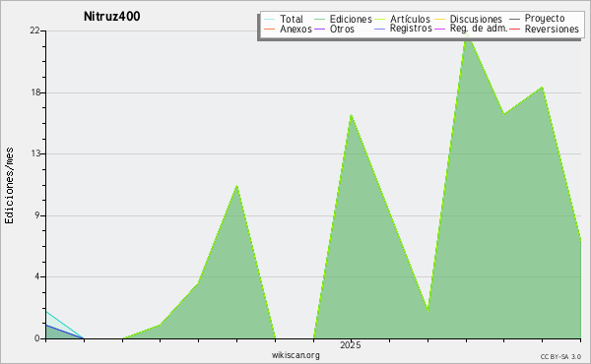Click the orange Anexos legend line swatch
591x364 pixels.
pyautogui.click(x=269, y=29)
